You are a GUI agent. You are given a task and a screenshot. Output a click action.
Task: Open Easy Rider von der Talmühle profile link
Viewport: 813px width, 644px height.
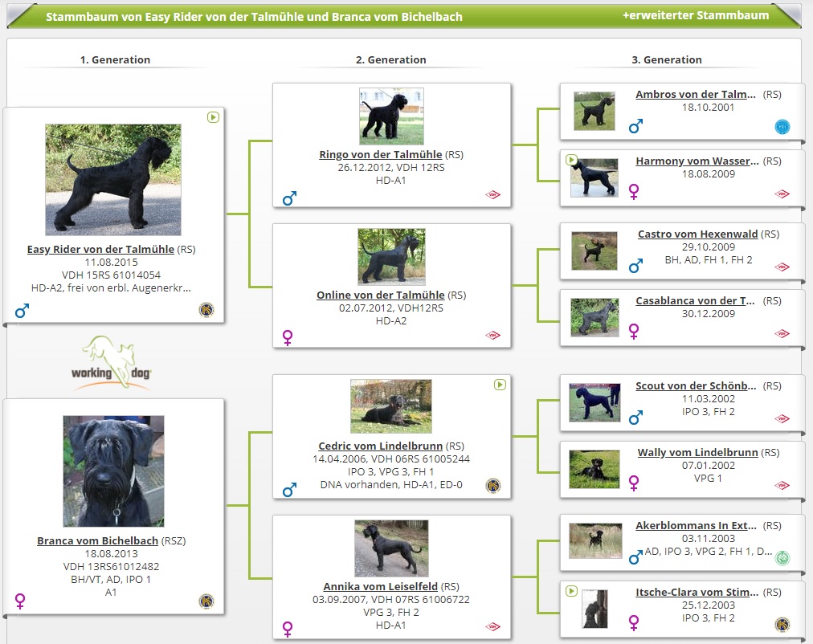pyautogui.click(x=100, y=250)
